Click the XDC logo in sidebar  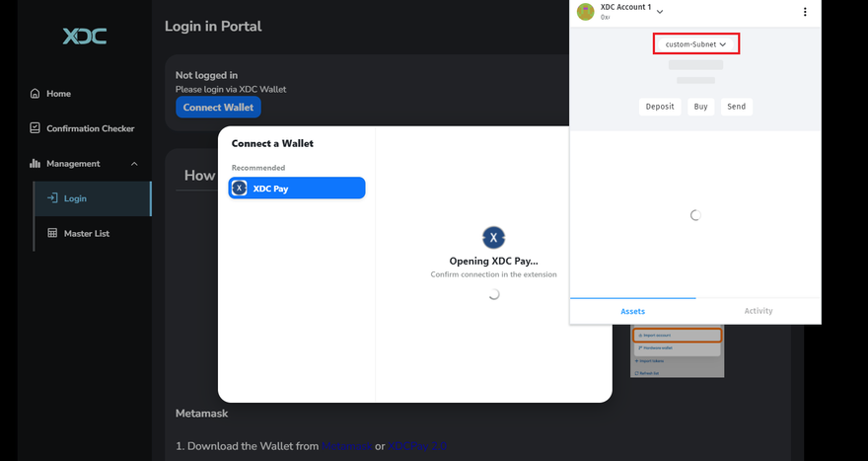point(85,37)
